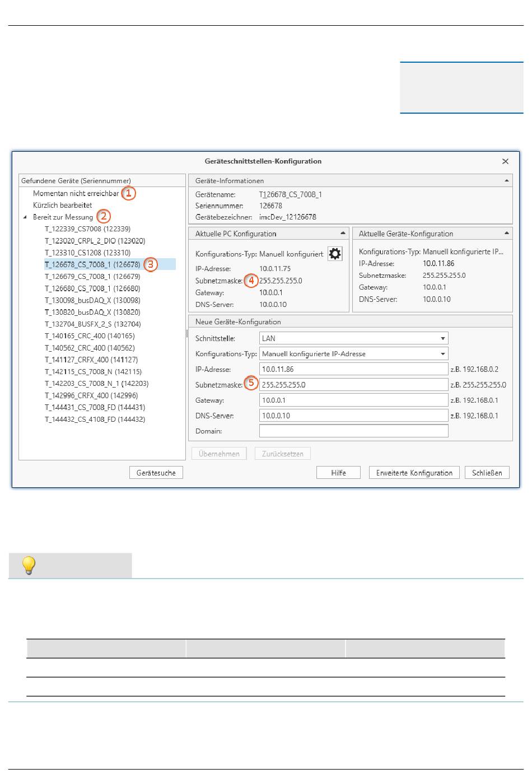The image size is (532, 783).
Task: Select the Kürzlich bearbeitet group
Action: (x=62, y=206)
